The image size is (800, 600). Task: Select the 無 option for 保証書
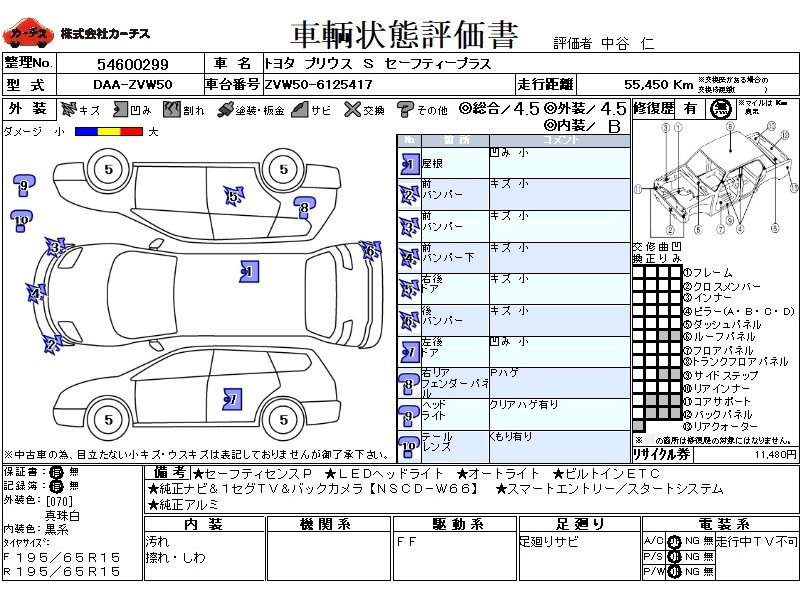coord(74,472)
